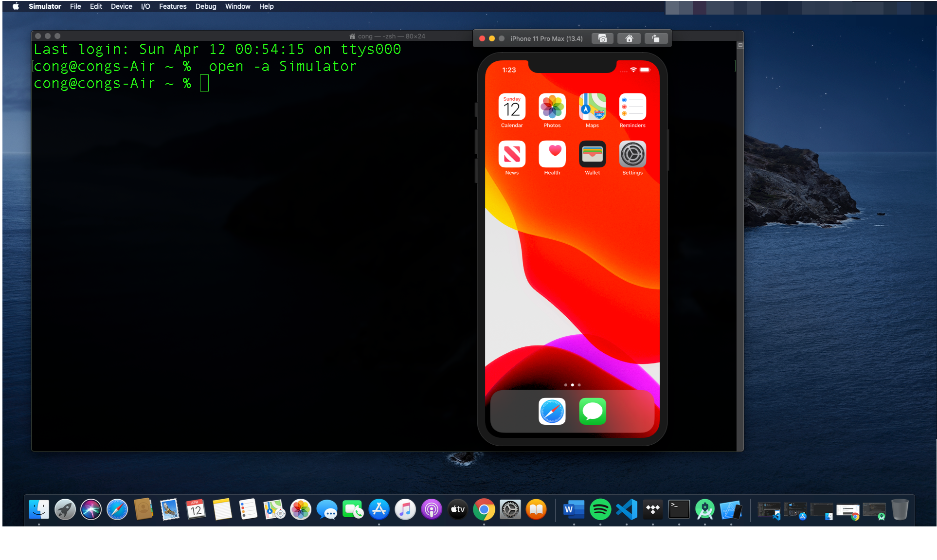Open the I/O menu
Screen dimensions: 937x560
tap(145, 6)
